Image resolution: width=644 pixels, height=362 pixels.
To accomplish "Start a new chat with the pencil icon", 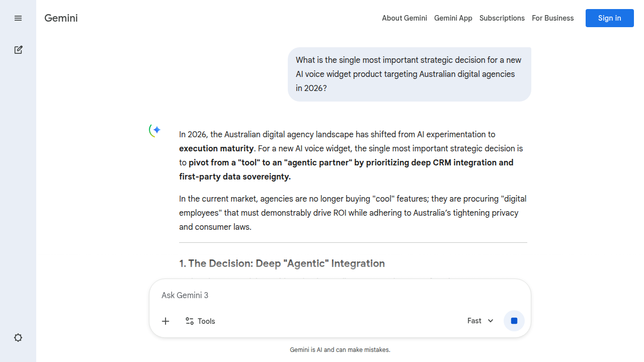I will point(18,50).
